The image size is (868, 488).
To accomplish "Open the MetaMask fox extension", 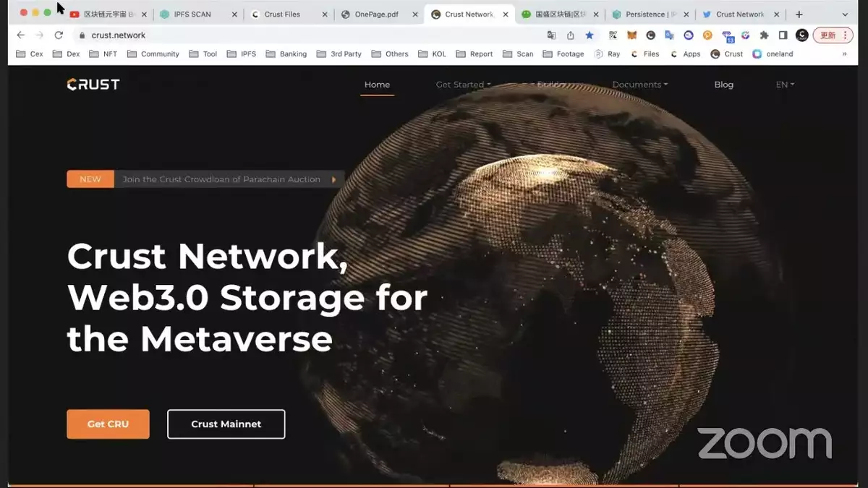I will (x=632, y=35).
